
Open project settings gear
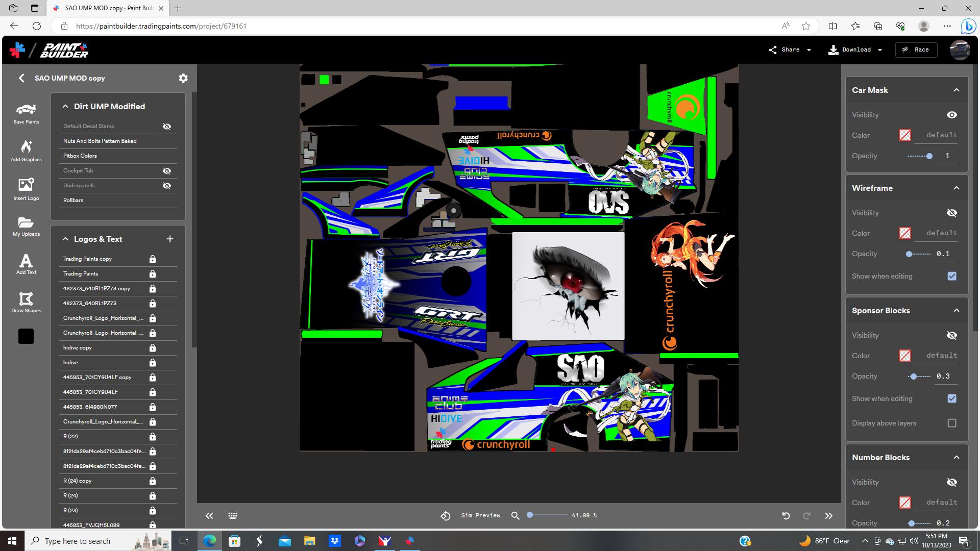pyautogui.click(x=183, y=78)
